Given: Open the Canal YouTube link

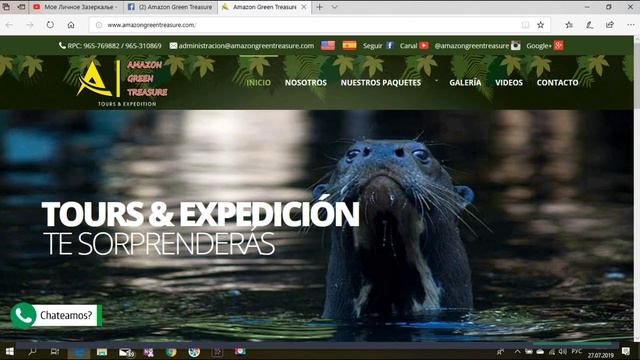Looking at the screenshot, I should coord(414,46).
